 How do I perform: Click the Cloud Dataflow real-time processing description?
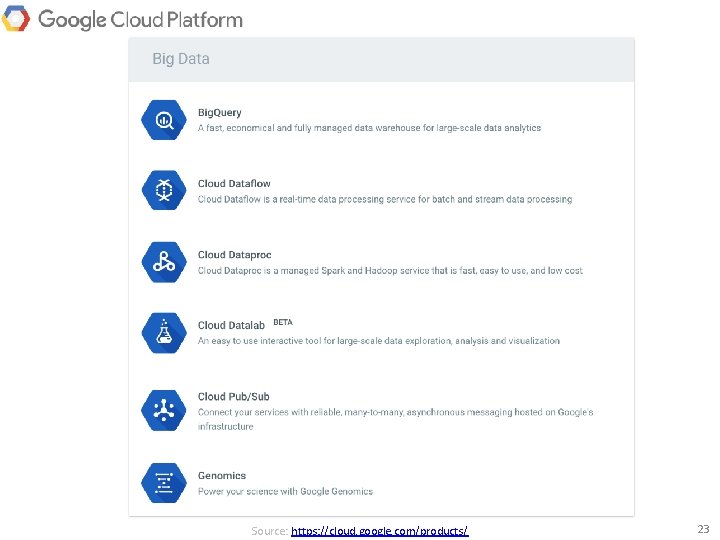385,199
